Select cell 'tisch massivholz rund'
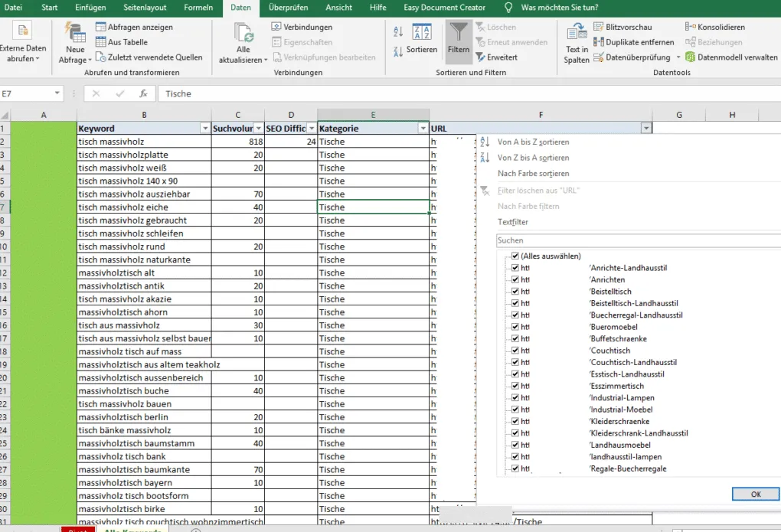Screen dimensions: 781x532 [144, 246]
